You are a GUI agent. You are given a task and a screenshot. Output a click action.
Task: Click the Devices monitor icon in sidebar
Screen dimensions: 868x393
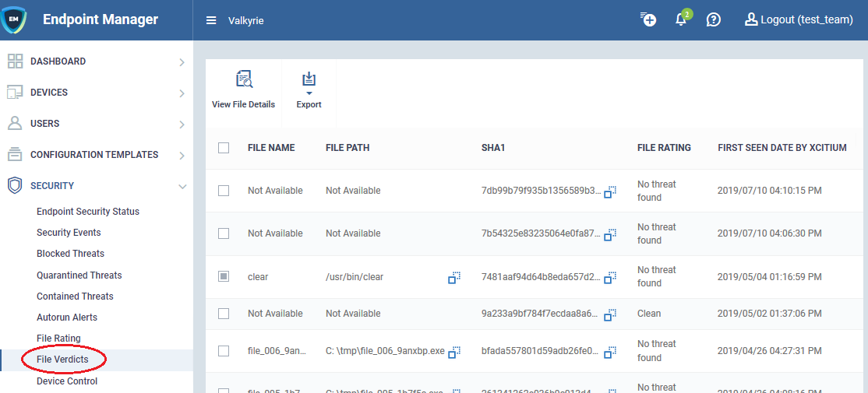pos(15,93)
